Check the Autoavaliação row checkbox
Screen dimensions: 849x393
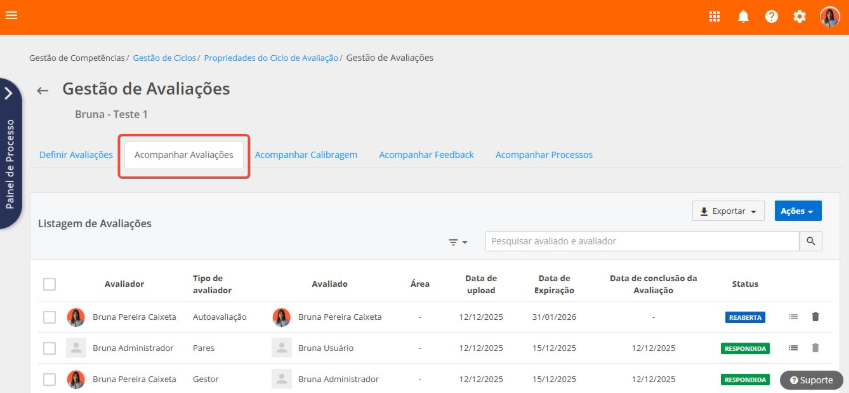pos(49,317)
